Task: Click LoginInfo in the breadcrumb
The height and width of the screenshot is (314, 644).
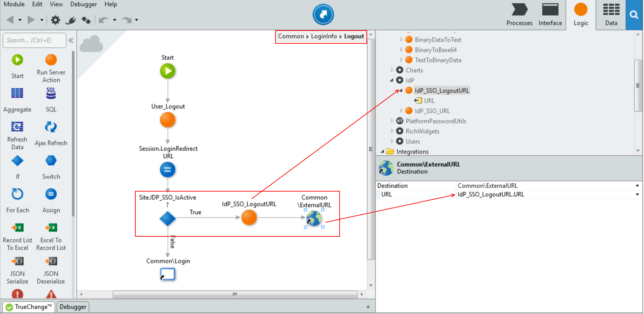Action: tap(324, 36)
